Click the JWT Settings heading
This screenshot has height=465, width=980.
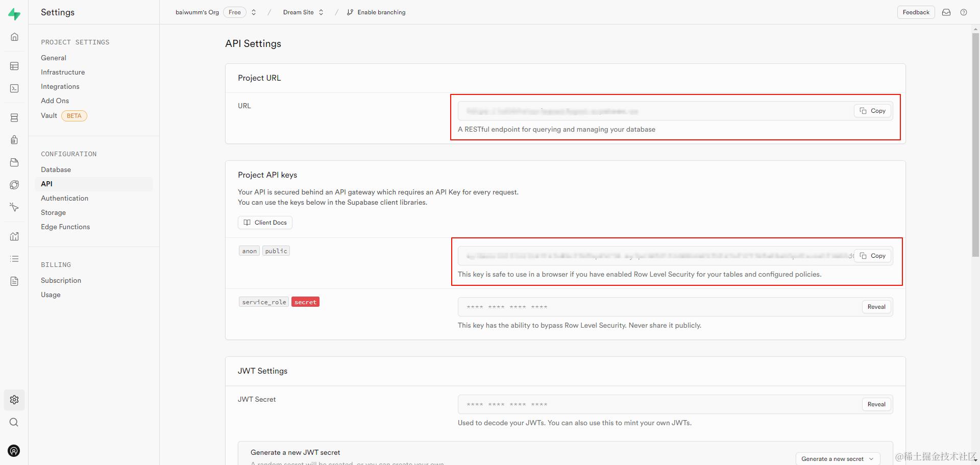(262, 371)
